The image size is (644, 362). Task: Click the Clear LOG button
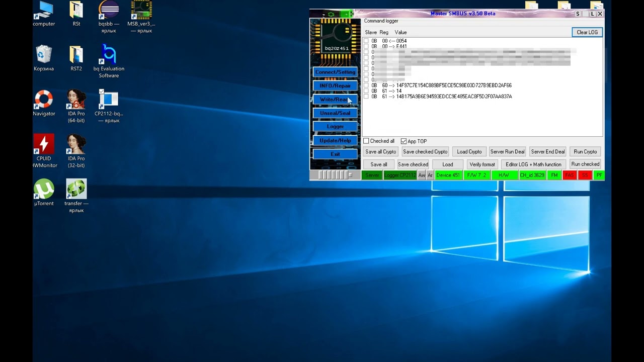[587, 32]
